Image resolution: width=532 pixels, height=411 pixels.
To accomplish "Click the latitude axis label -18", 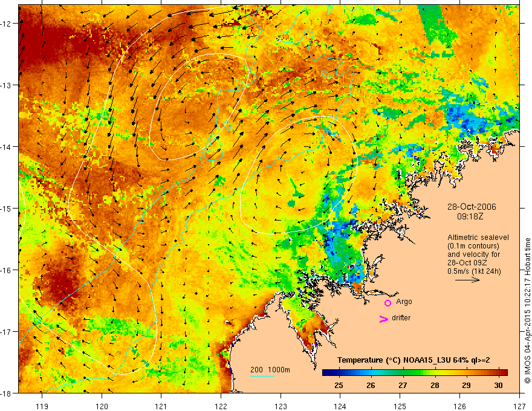I will tap(7, 393).
